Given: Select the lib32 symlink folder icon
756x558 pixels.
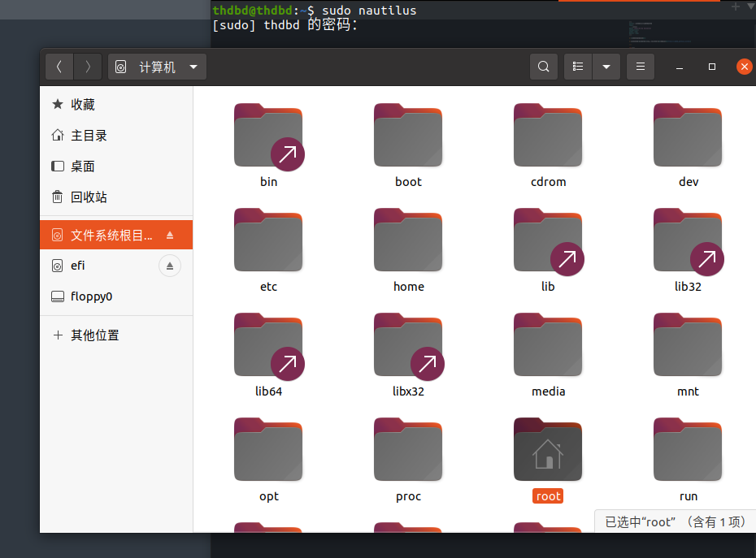Looking at the screenshot, I should click(x=689, y=241).
